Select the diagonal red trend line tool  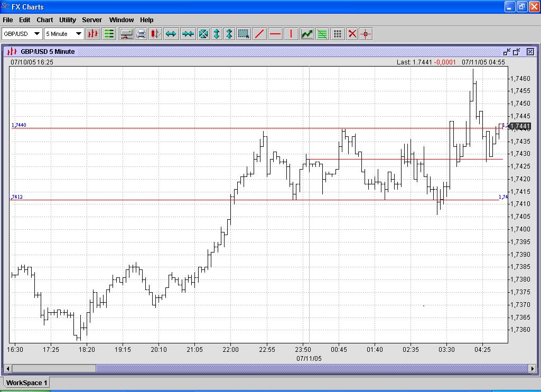259,34
